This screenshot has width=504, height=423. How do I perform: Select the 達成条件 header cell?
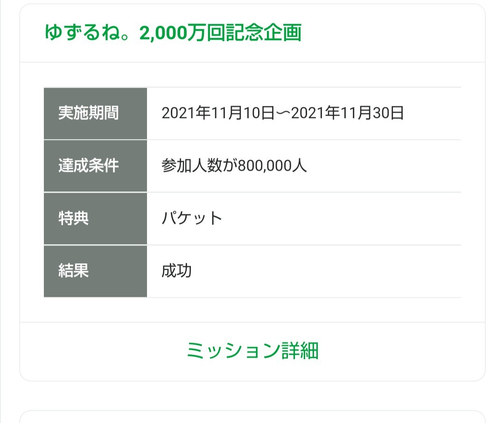coord(89,166)
